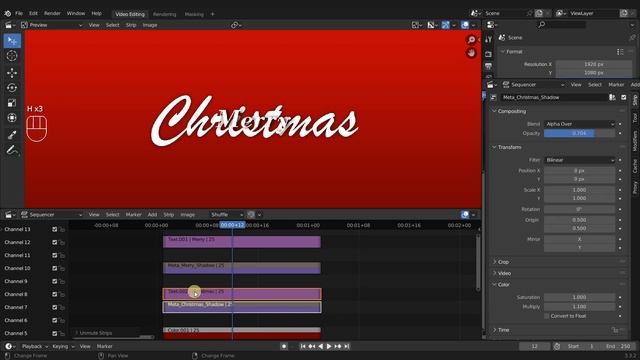Jump to start frame playback button

(x=303, y=346)
